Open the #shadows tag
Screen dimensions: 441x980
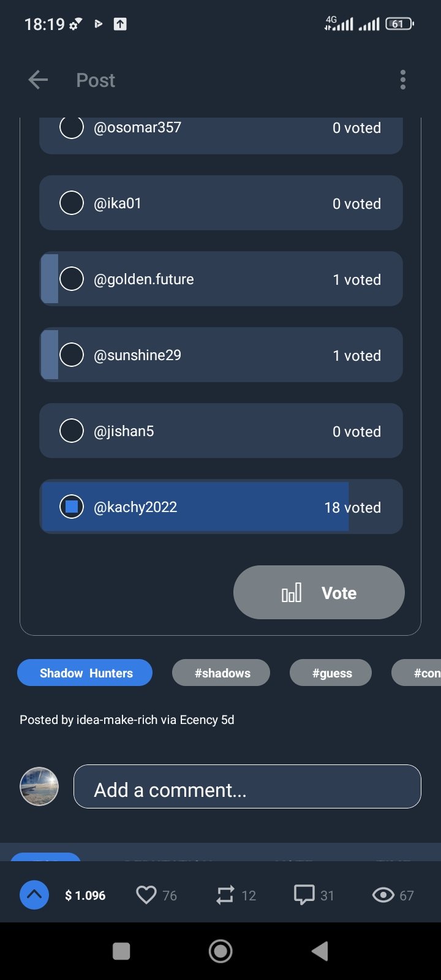point(221,673)
